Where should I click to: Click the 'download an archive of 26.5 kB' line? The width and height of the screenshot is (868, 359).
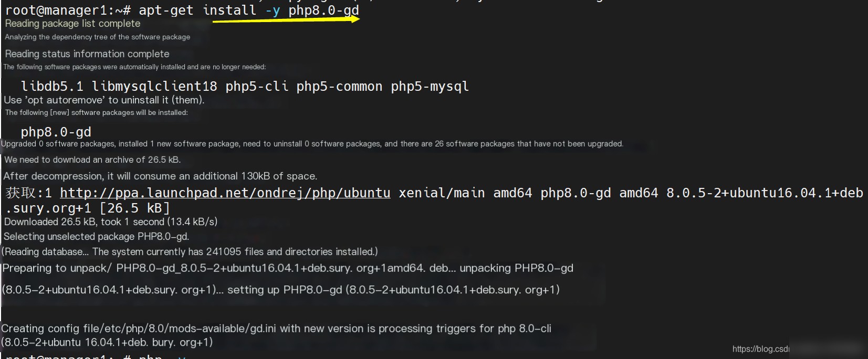click(x=92, y=160)
